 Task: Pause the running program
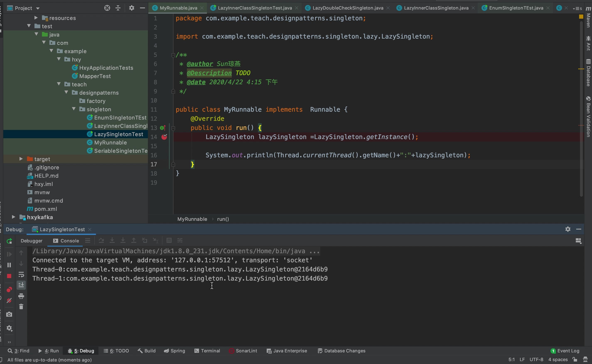tap(9, 265)
